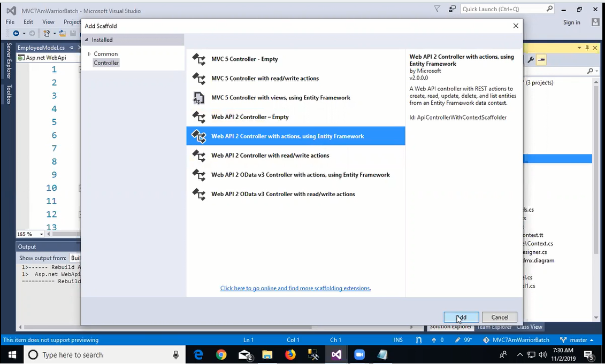The height and width of the screenshot is (364, 605).
Task: Open the View menu
Action: click(x=48, y=22)
